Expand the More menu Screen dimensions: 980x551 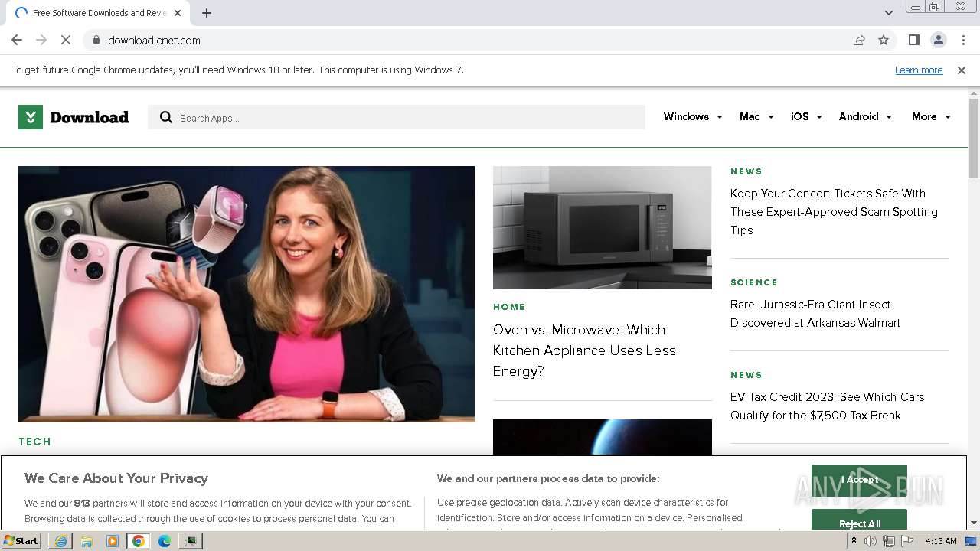pyautogui.click(x=931, y=117)
